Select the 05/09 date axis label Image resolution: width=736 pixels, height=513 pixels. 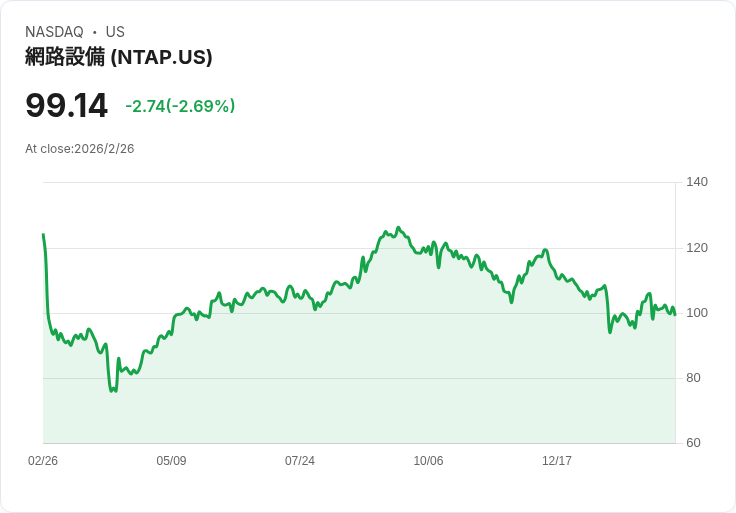[x=171, y=461]
